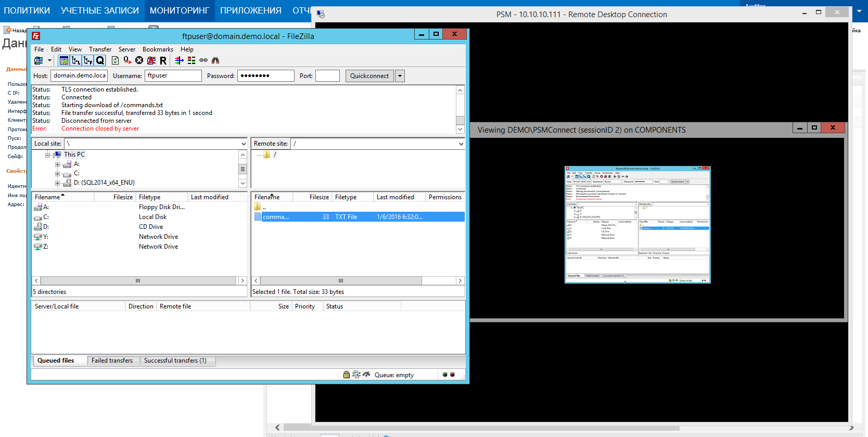This screenshot has width=868, height=437.
Task: Toggle remote directory tree display
Action: tap(88, 60)
